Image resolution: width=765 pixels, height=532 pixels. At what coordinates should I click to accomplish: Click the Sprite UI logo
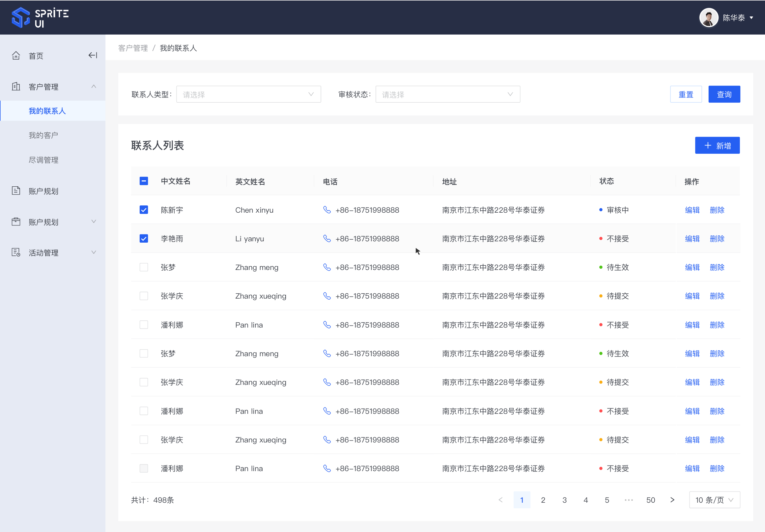pos(40,18)
